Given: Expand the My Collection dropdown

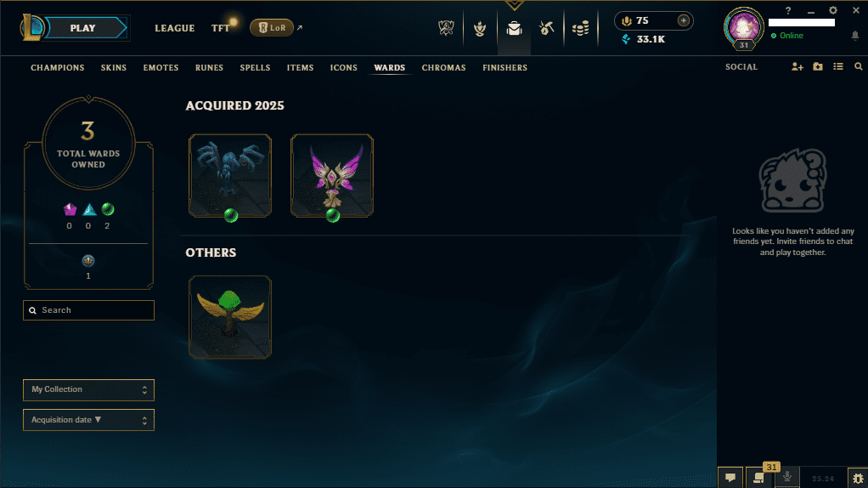Looking at the screenshot, I should tap(88, 390).
